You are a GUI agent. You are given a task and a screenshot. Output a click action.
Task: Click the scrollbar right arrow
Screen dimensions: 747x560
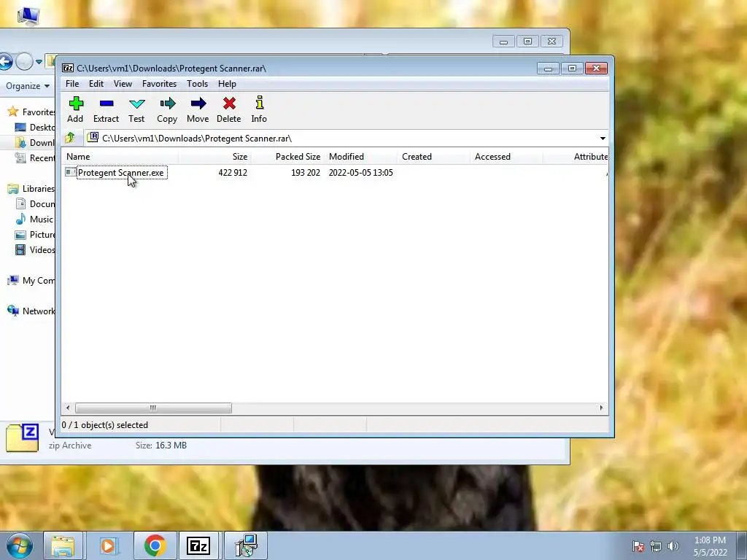[x=601, y=408]
